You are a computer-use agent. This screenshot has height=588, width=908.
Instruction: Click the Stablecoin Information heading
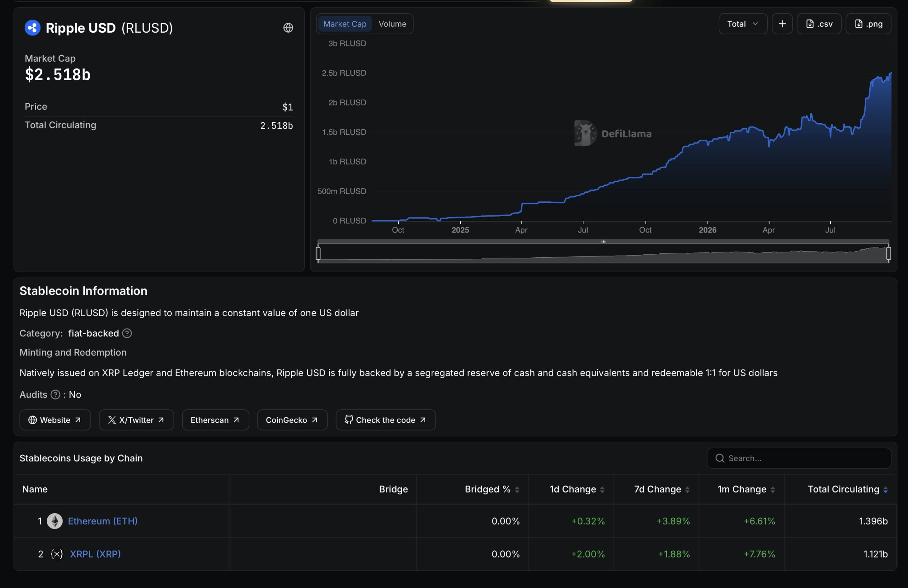pos(84,291)
